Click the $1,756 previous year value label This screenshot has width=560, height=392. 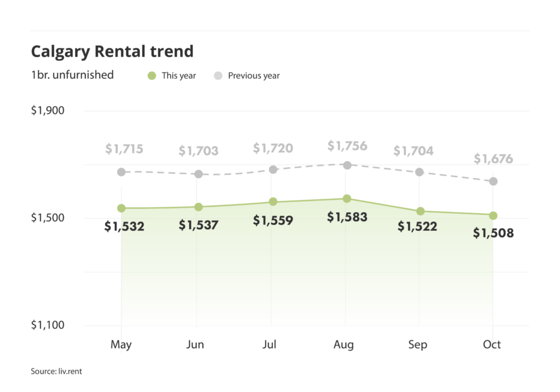coord(347,146)
